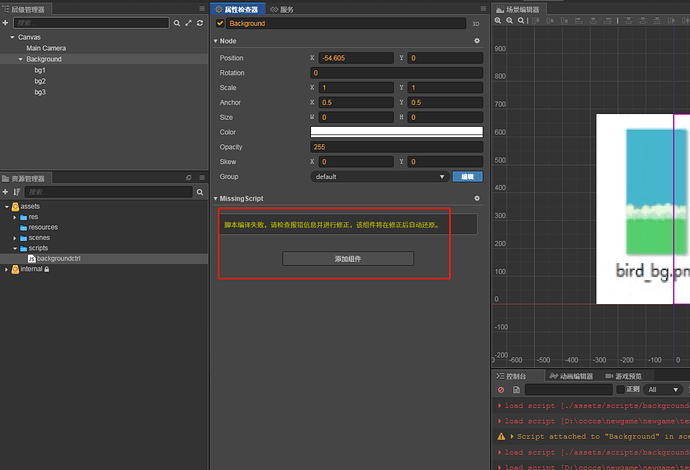The image size is (690, 470).
Task: Open the 游戏预览 game preview tab
Action: click(x=624, y=376)
